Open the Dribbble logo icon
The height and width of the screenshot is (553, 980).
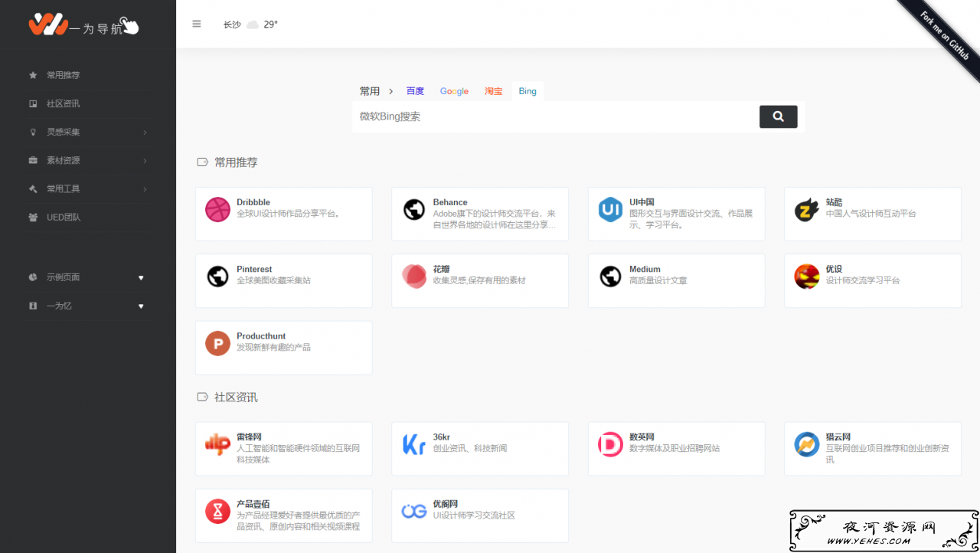tap(217, 209)
